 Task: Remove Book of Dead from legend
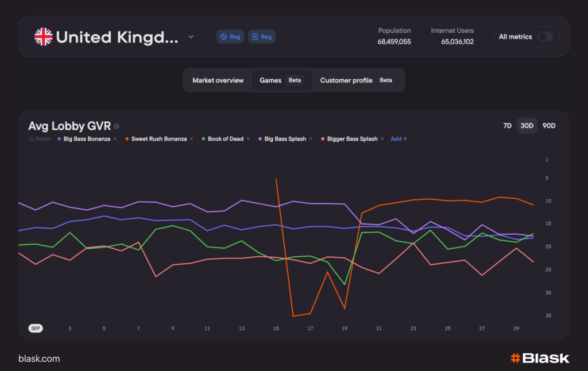tap(248, 139)
